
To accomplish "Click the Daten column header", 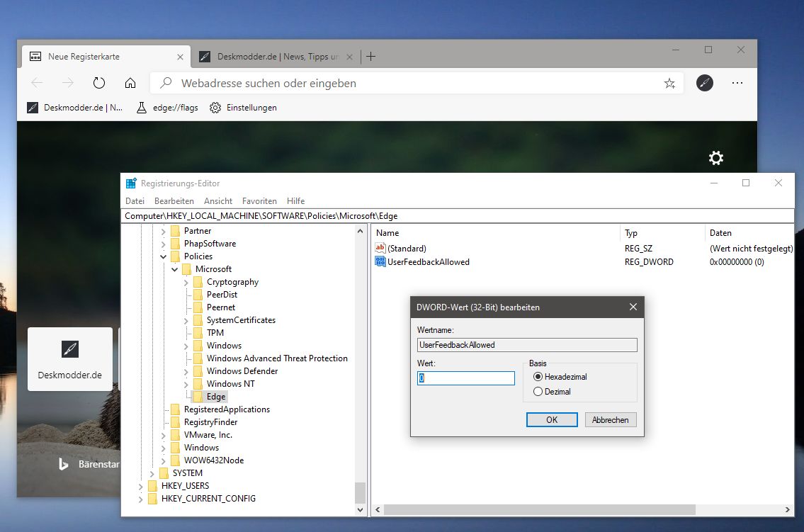I will (x=749, y=232).
